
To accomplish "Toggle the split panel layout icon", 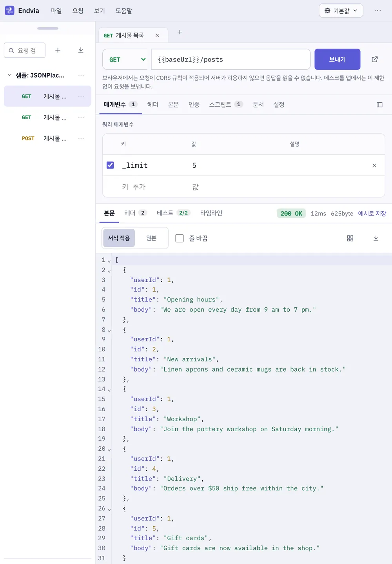I will point(379,105).
